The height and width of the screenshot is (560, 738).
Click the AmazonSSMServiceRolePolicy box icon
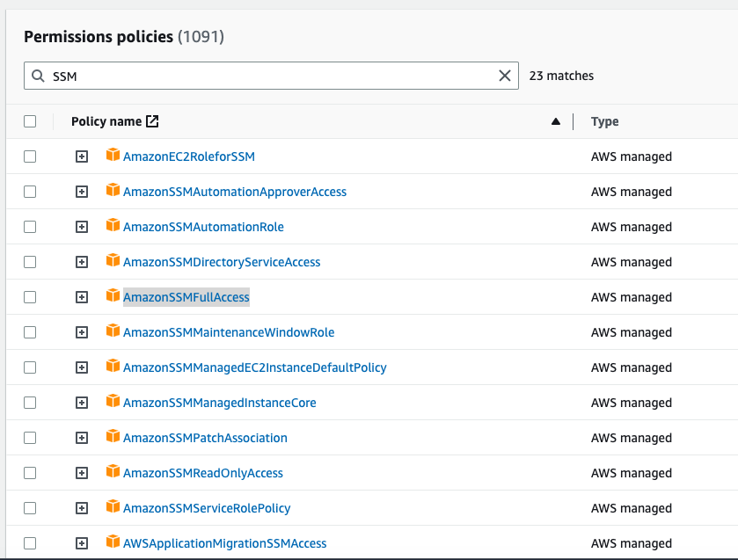click(x=113, y=507)
